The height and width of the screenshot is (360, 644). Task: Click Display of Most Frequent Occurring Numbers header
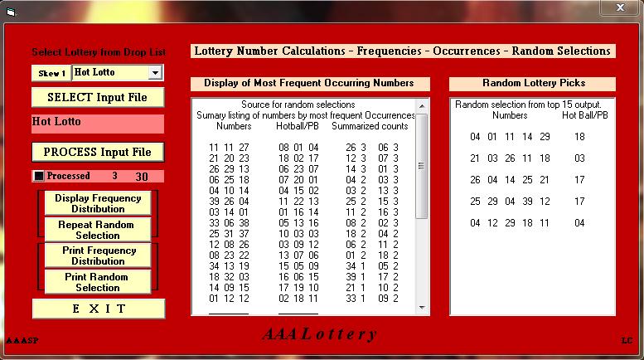(x=310, y=84)
